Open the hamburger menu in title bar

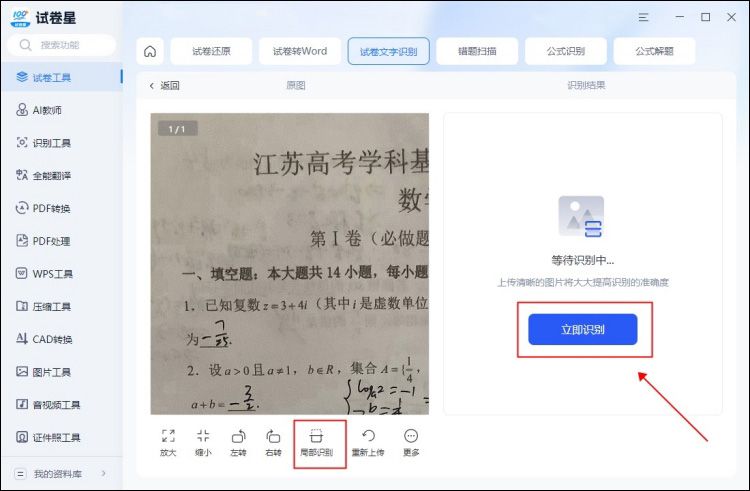(x=643, y=17)
